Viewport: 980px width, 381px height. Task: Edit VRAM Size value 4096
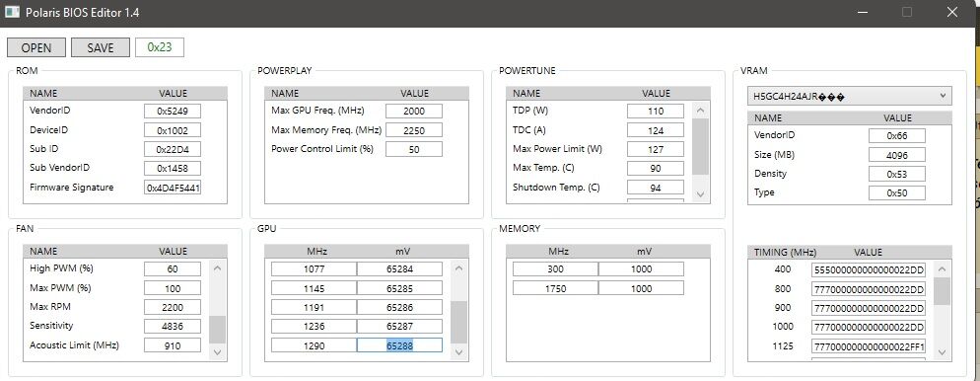[x=897, y=155]
